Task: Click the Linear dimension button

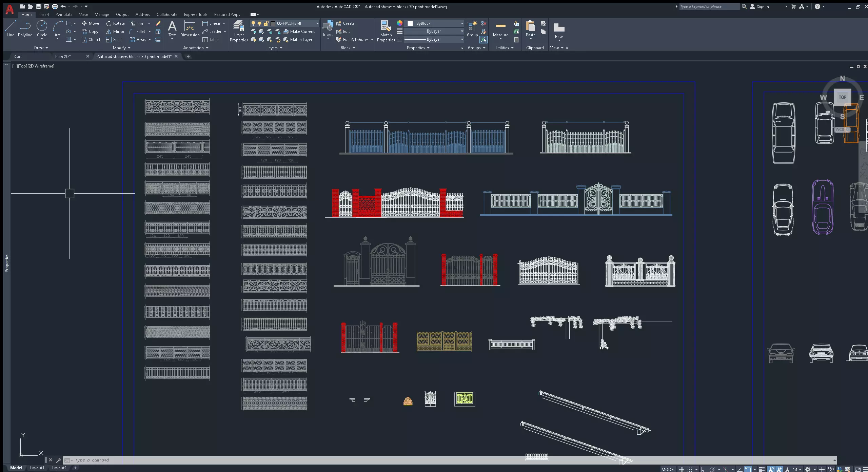Action: click(x=212, y=23)
